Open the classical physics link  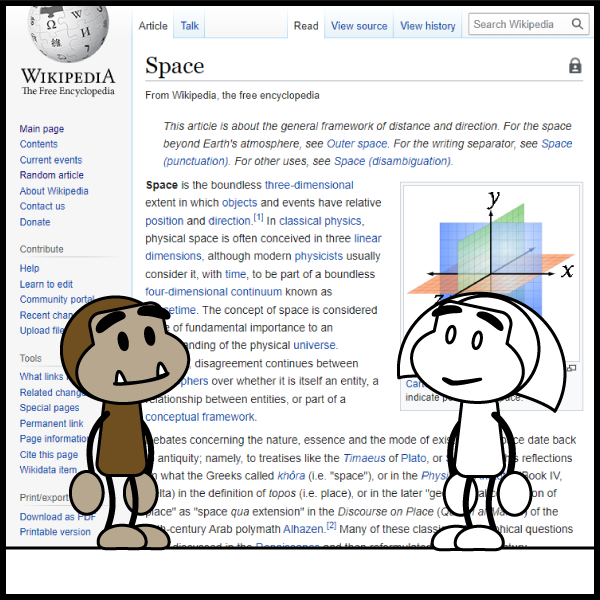(x=320, y=221)
